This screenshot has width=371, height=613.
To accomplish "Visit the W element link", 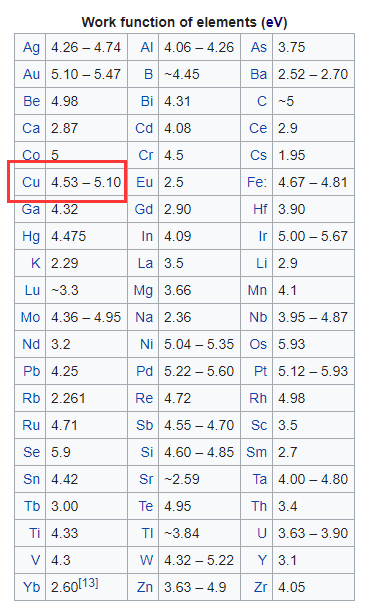I will pos(146,560).
